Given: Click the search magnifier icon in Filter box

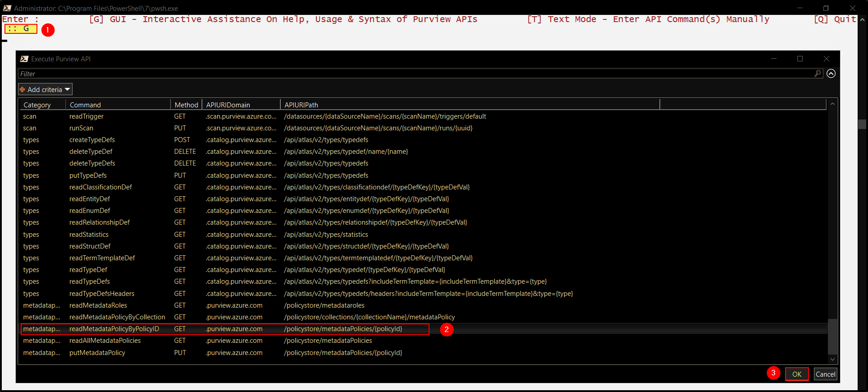Looking at the screenshot, I should pyautogui.click(x=818, y=74).
